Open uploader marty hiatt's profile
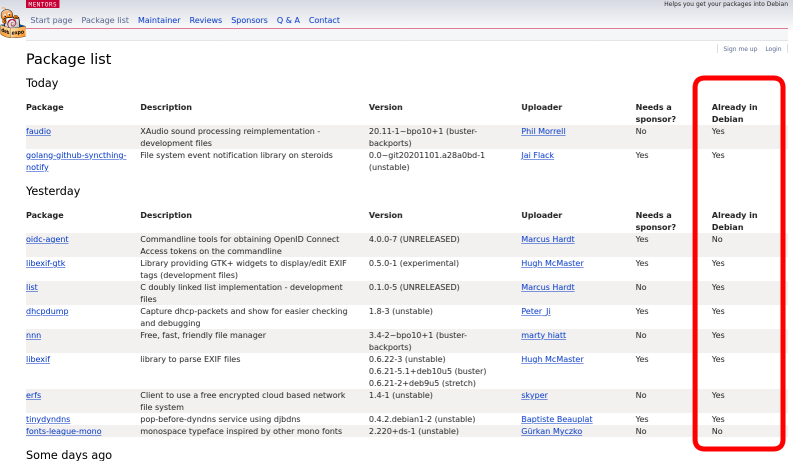Viewport: 793px width, 461px height. [544, 335]
